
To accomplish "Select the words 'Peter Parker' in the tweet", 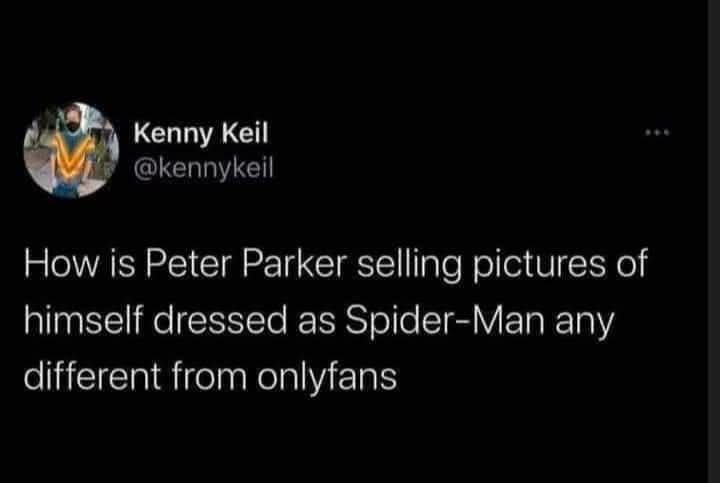I will (x=245, y=264).
